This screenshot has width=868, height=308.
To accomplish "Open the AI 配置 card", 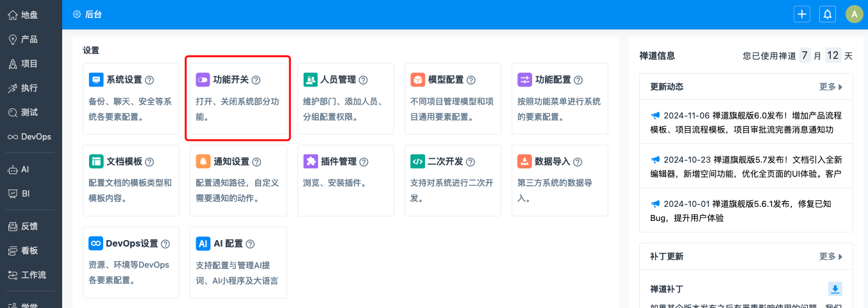I will click(238, 262).
